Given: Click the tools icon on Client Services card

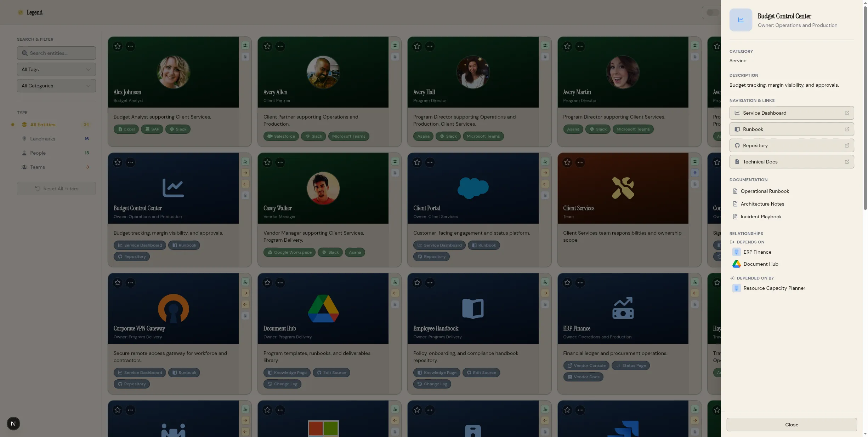Looking at the screenshot, I should (623, 188).
